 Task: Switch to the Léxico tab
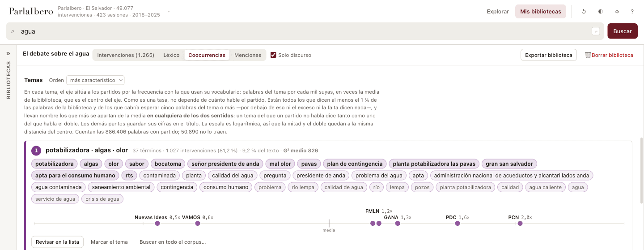(171, 55)
